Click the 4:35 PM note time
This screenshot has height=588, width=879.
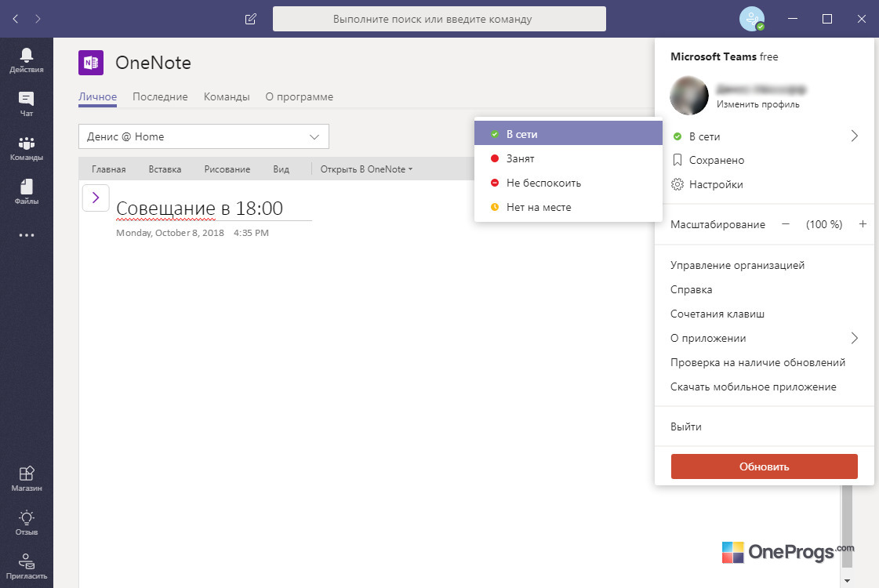251,233
